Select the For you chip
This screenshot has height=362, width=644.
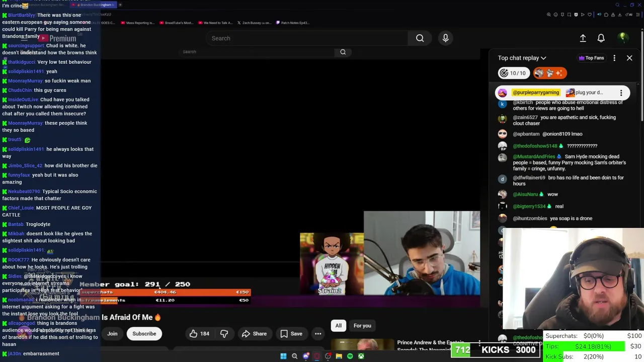pos(362,326)
